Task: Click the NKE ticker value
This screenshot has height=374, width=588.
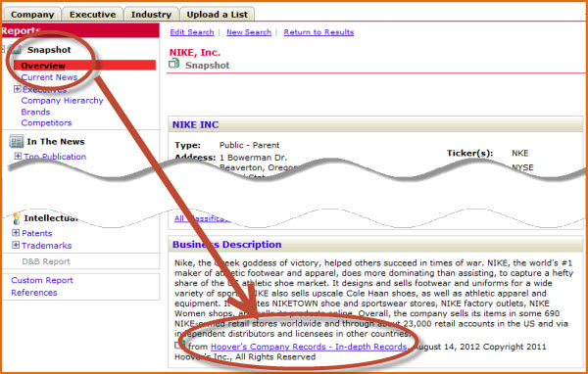Action: [520, 153]
